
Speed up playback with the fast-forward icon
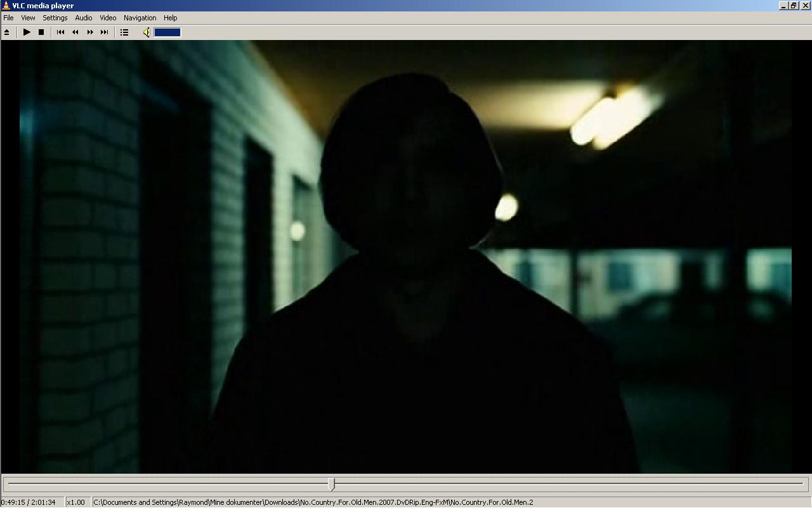pos(90,32)
